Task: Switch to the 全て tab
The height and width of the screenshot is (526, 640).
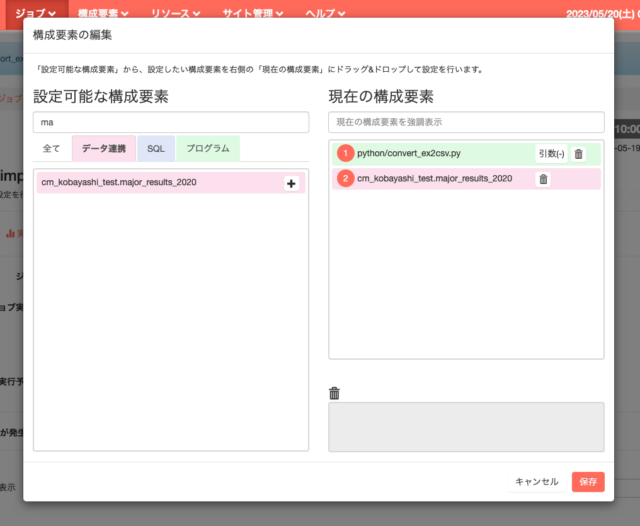Action: click(51, 148)
